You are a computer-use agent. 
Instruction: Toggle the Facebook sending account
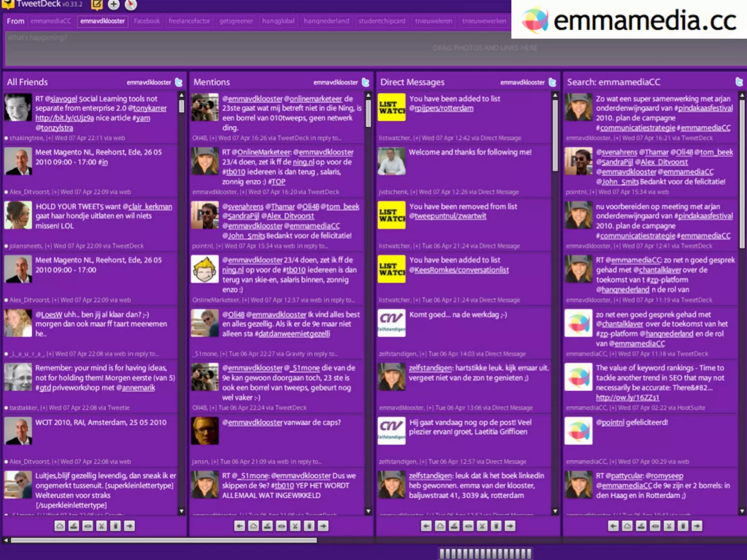[x=147, y=21]
